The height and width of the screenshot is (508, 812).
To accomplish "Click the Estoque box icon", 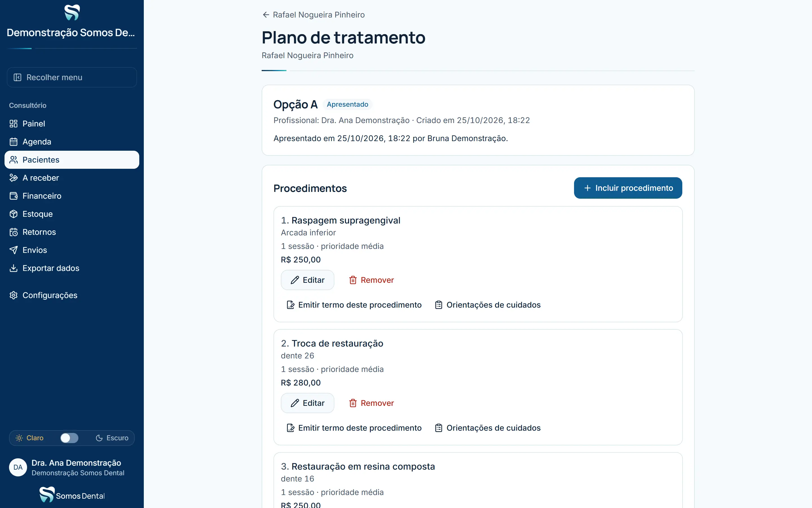I will coord(14,214).
